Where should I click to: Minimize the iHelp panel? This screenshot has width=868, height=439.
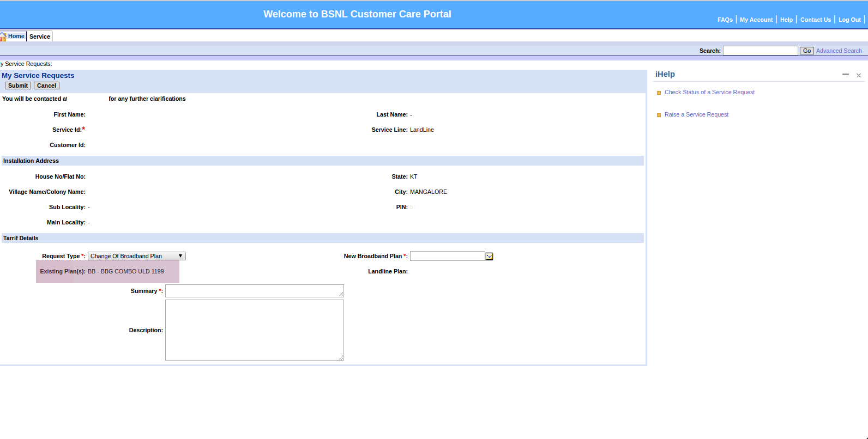pos(845,75)
